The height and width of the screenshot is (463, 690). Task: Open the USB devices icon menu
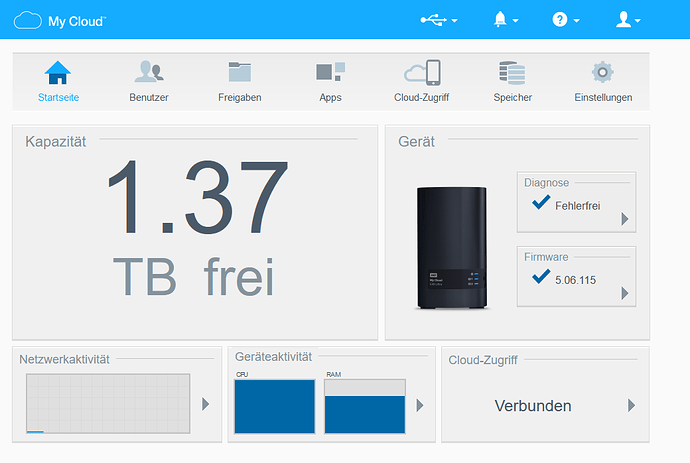tap(433, 20)
